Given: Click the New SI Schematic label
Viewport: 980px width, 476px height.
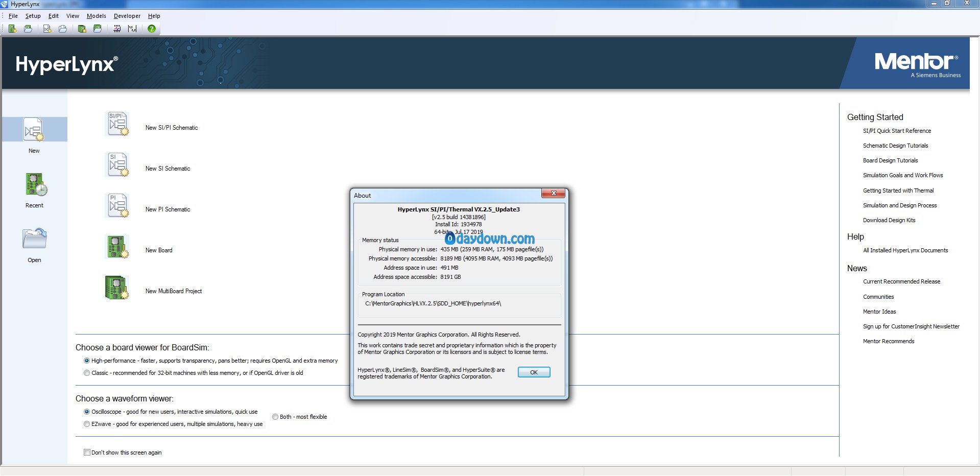Looking at the screenshot, I should pos(168,169).
